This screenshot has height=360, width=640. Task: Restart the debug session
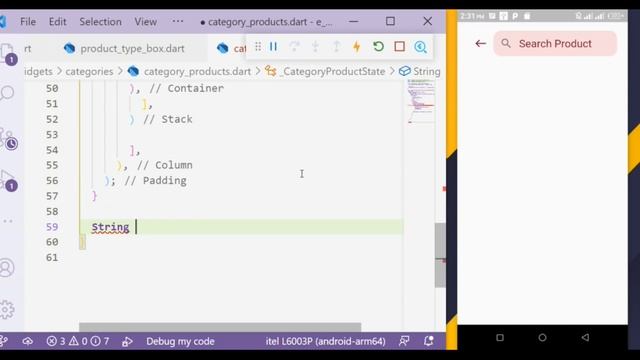[x=378, y=47]
